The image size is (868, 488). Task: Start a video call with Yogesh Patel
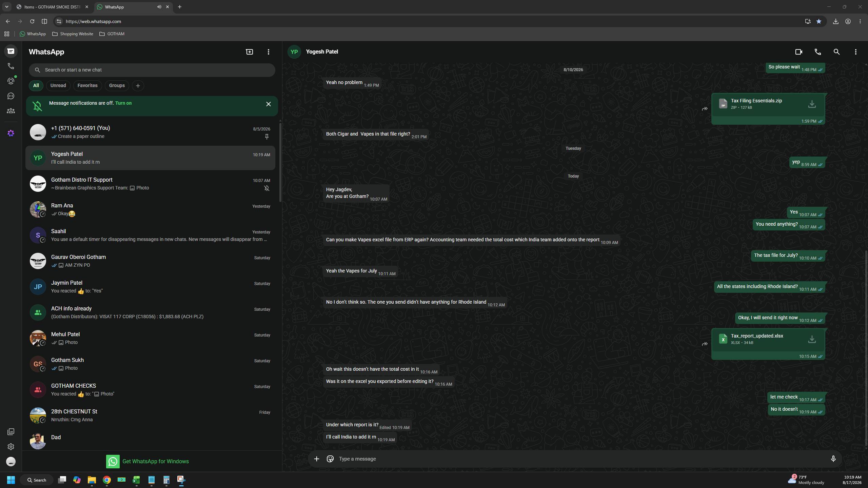coord(798,52)
